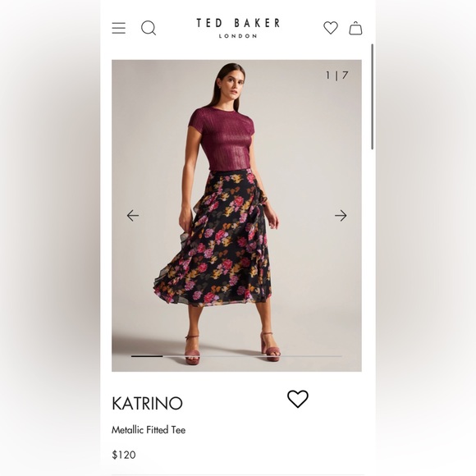
Task: Jump ahead on the grey carousel progress track
Action: [252, 356]
